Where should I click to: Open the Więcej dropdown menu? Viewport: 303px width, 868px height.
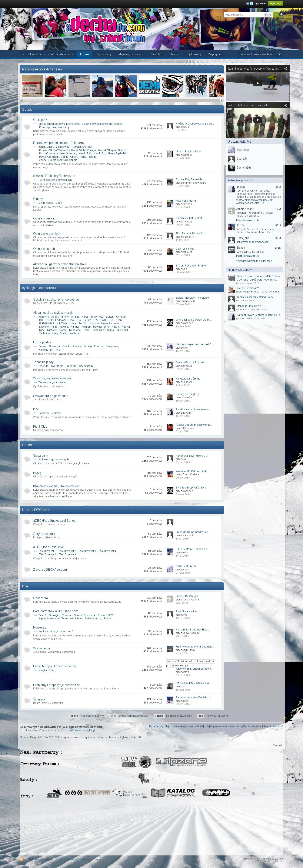pyautogui.click(x=214, y=54)
